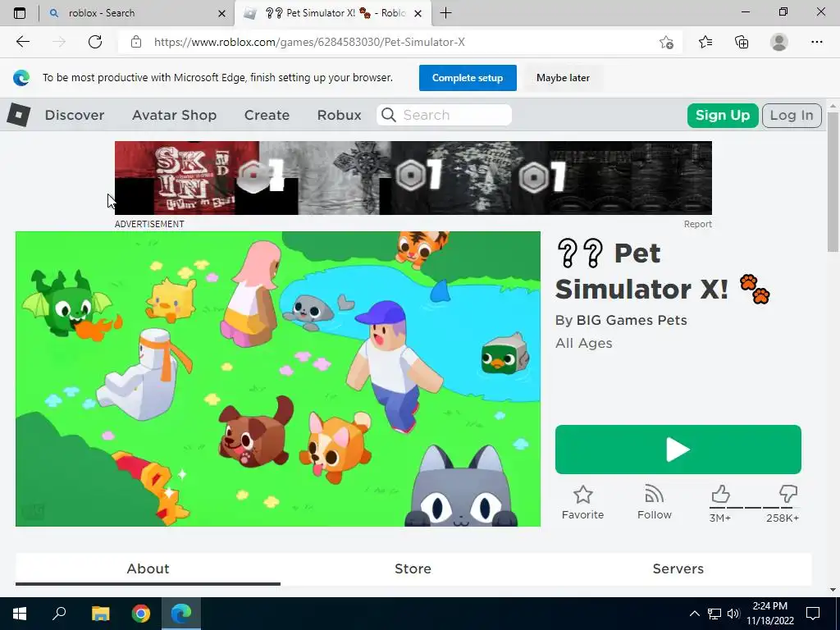840x630 pixels.
Task: Open the Windows Start menu
Action: (20, 614)
